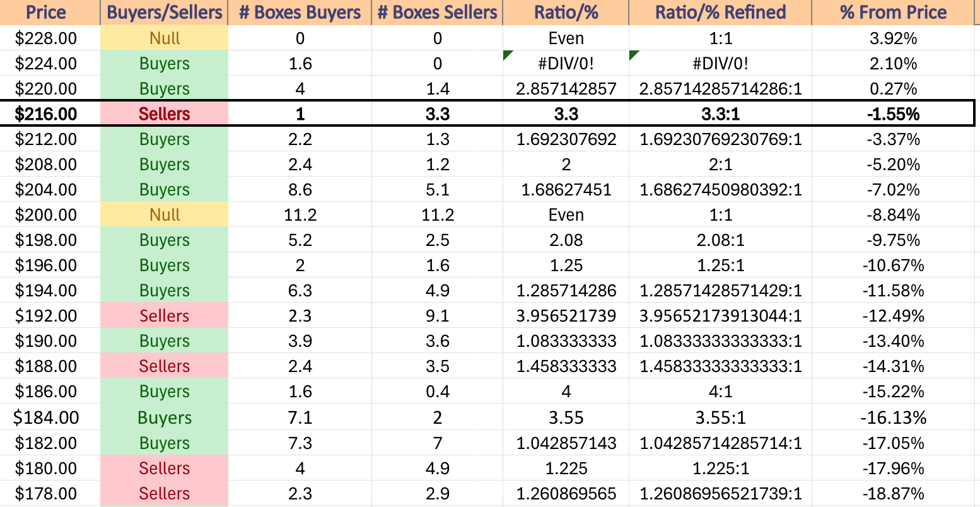This screenshot has width=980, height=507.
Task: Click the Sellers cell at $180.00
Action: [x=164, y=469]
